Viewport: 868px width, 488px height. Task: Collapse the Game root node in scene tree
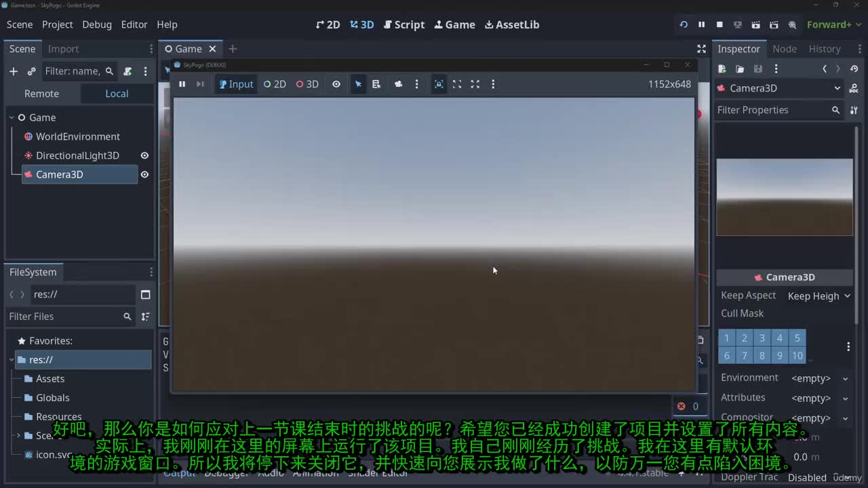click(x=12, y=117)
